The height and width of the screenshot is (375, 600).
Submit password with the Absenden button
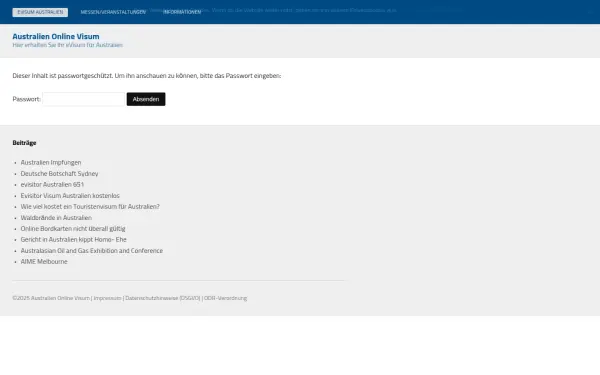click(x=146, y=99)
